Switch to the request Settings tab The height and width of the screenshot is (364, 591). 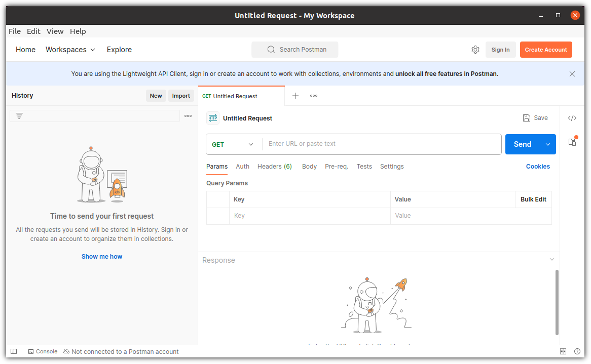392,167
